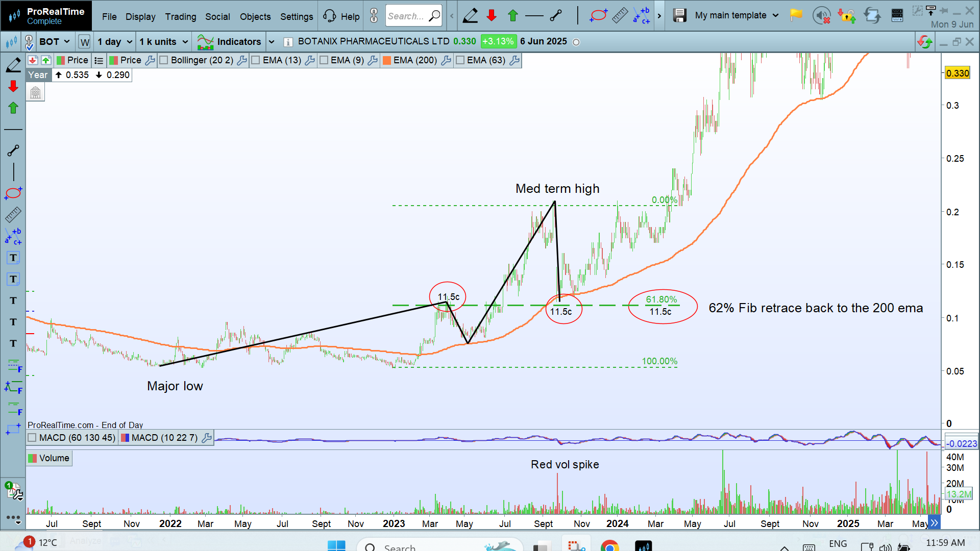Viewport: 980px width, 551px height.
Task: Expand drawing toolbar right chevron
Action: tap(659, 16)
